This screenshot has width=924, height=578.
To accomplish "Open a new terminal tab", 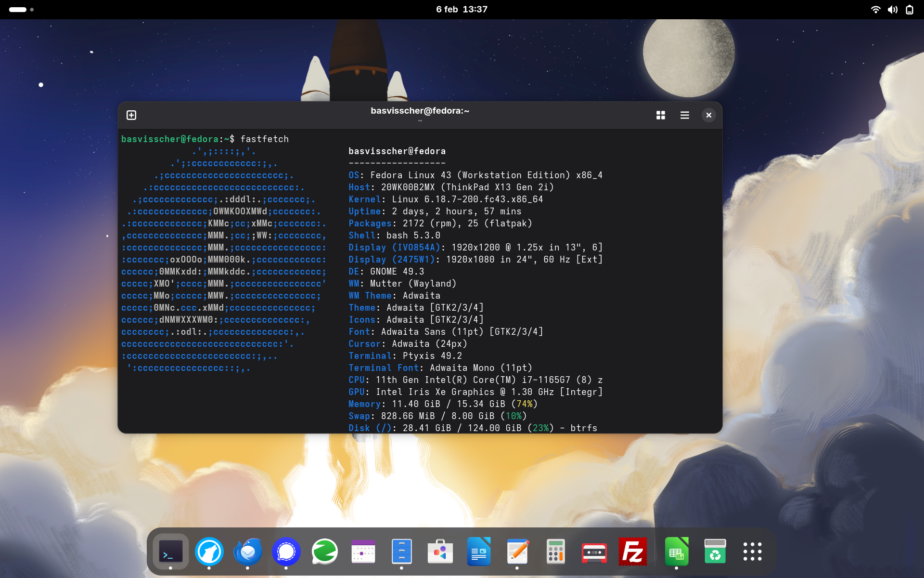I will (x=131, y=115).
